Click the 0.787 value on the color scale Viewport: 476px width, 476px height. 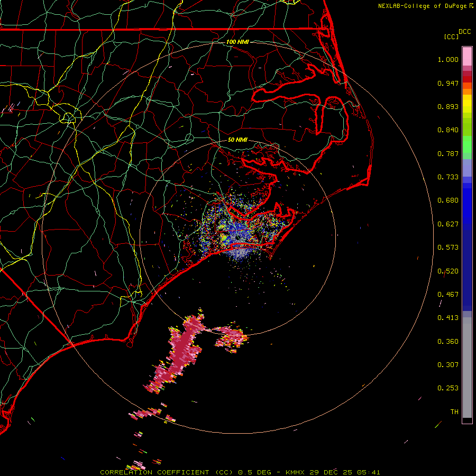(448, 153)
